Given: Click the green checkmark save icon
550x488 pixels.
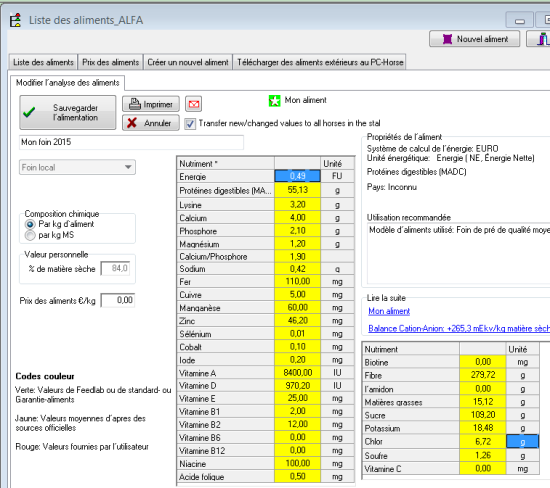Looking at the screenshot, I should pyautogui.click(x=29, y=112).
